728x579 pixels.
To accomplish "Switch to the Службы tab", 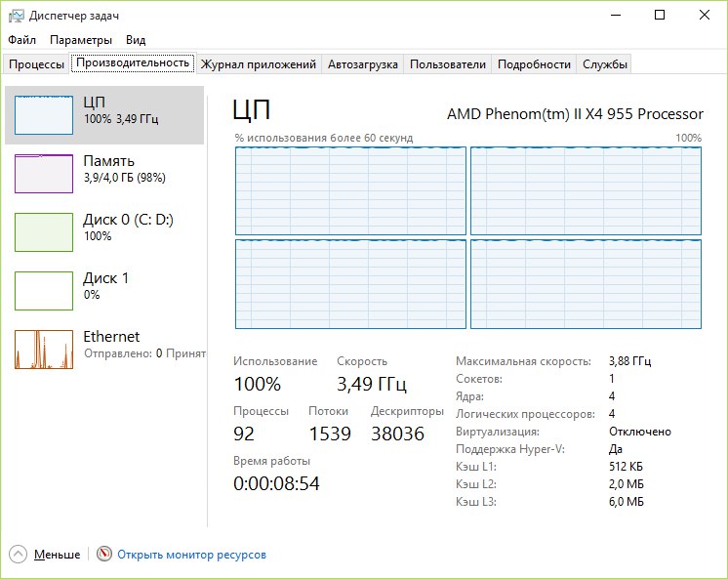I will pos(606,64).
